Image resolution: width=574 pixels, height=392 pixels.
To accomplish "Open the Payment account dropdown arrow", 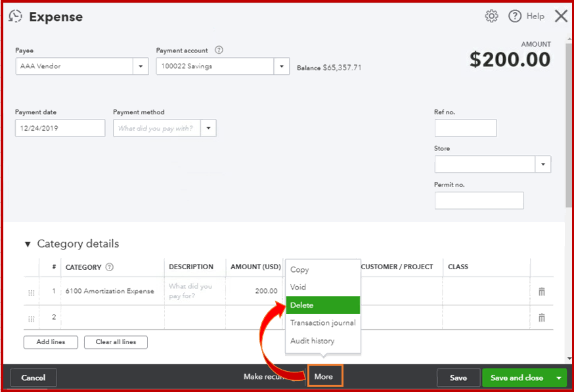I will pyautogui.click(x=282, y=66).
